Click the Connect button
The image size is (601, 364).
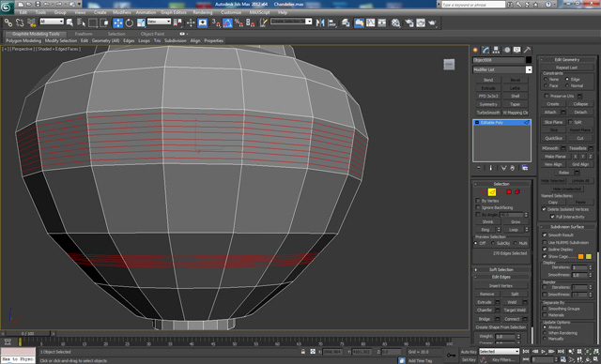point(512,319)
